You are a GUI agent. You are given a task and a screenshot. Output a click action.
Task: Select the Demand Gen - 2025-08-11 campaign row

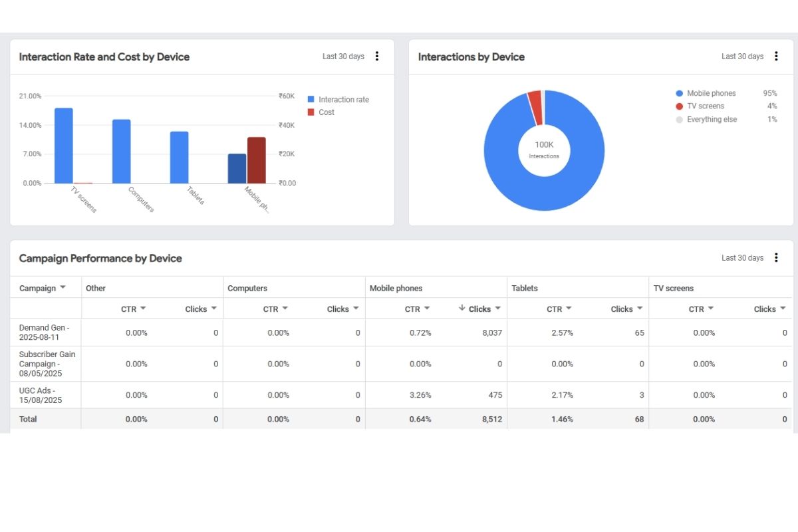pyautogui.click(x=44, y=332)
